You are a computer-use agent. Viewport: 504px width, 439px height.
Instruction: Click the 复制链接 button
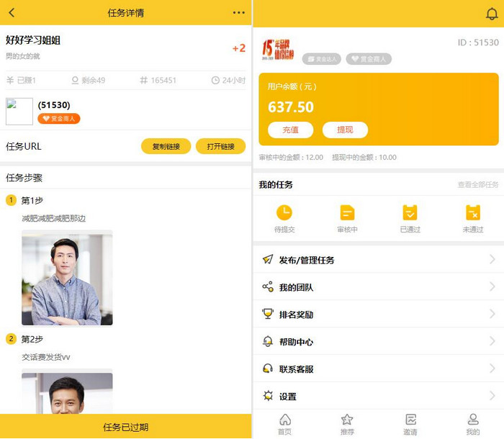166,146
